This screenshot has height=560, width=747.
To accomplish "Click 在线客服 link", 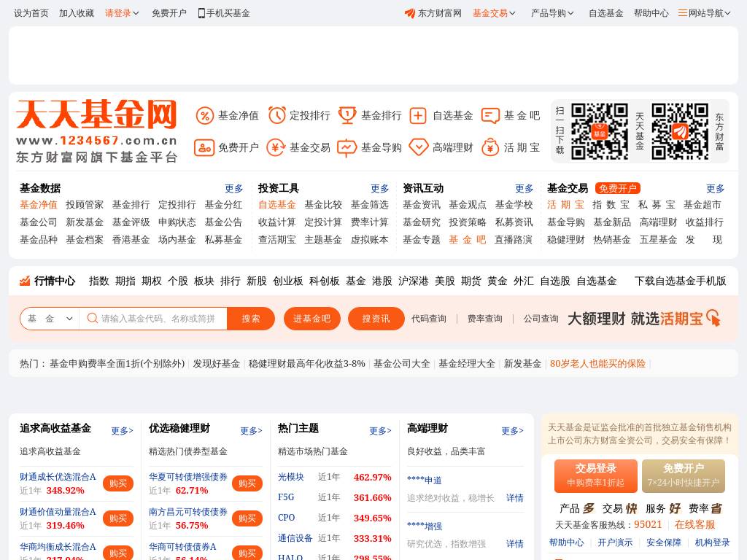I will pyautogui.click(x=694, y=525).
